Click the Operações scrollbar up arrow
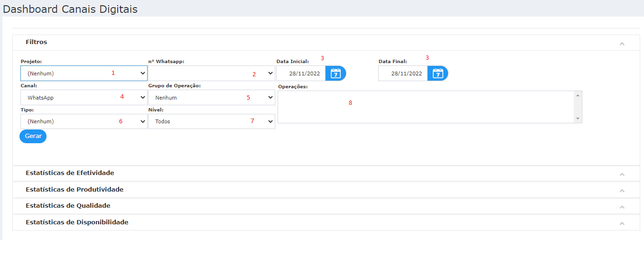 (578, 95)
